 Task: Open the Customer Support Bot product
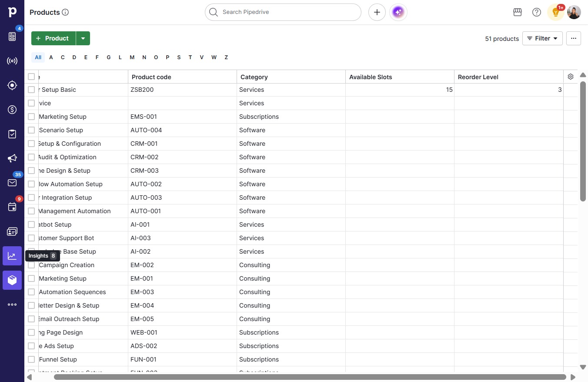point(66,238)
